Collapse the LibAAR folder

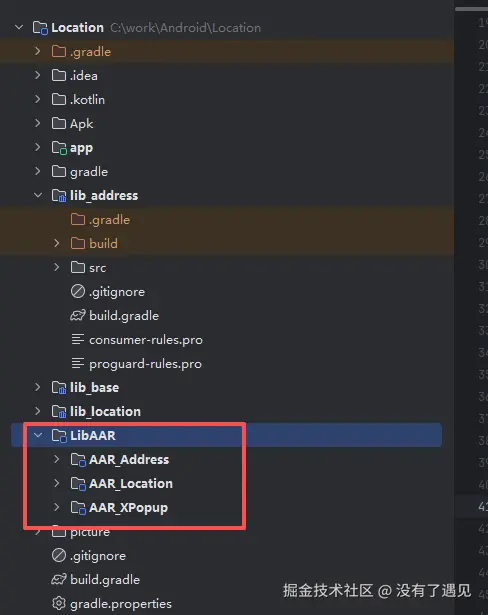coord(38,435)
